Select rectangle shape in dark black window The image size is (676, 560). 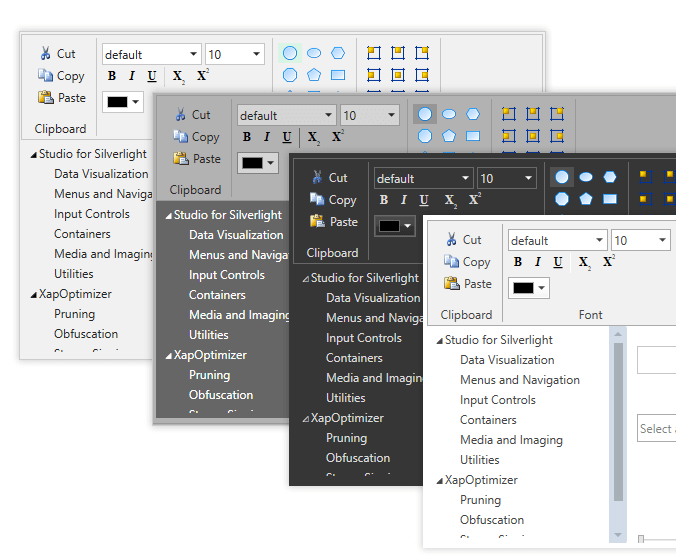610,199
